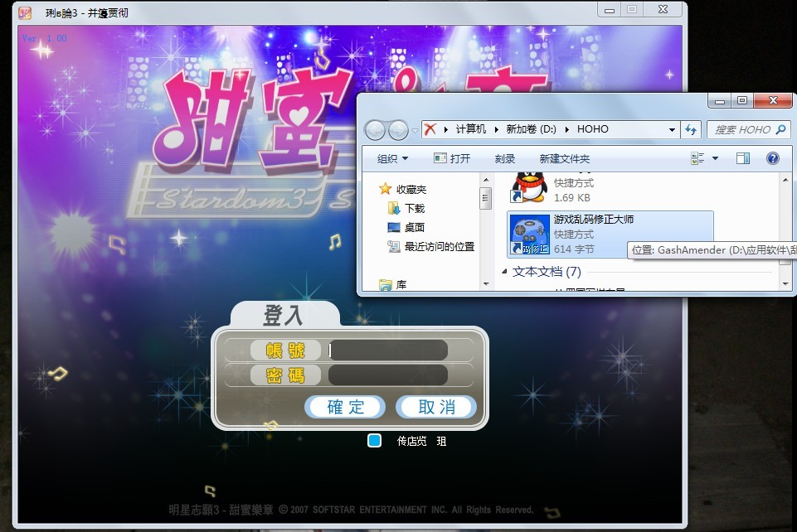Screen dimensions: 797x532
Task: Click the 帳號 account input field
Action: 388,351
